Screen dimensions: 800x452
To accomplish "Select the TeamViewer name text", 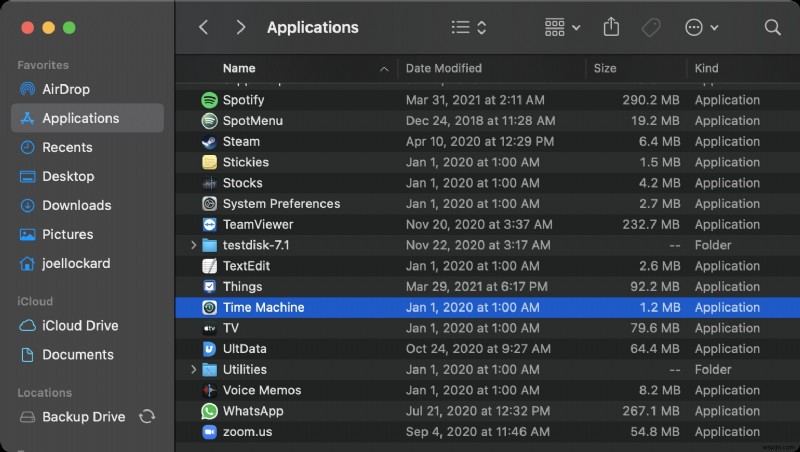I will [x=258, y=224].
